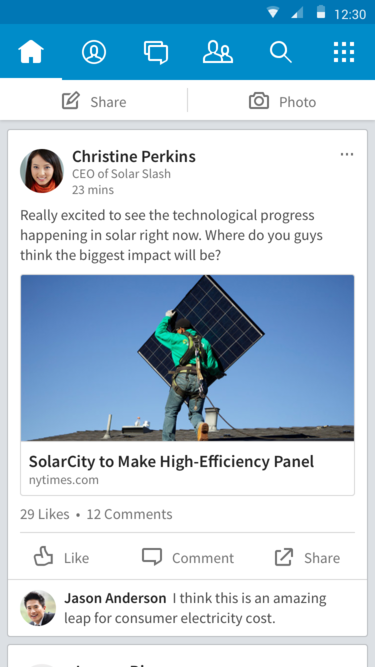Tap the pencil compose icon near Share

(x=71, y=101)
